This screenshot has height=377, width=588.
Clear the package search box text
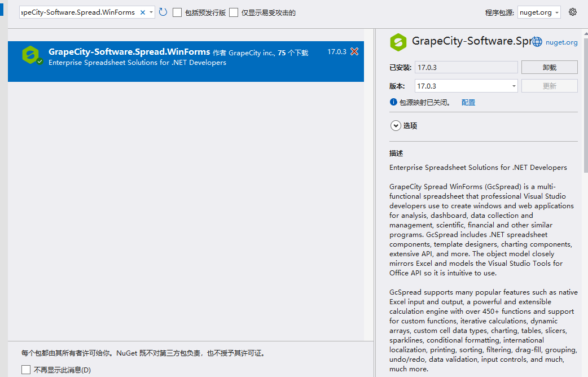pos(143,12)
